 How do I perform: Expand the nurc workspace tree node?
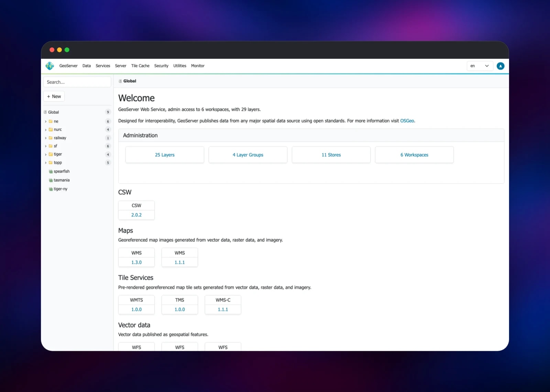[x=45, y=130]
